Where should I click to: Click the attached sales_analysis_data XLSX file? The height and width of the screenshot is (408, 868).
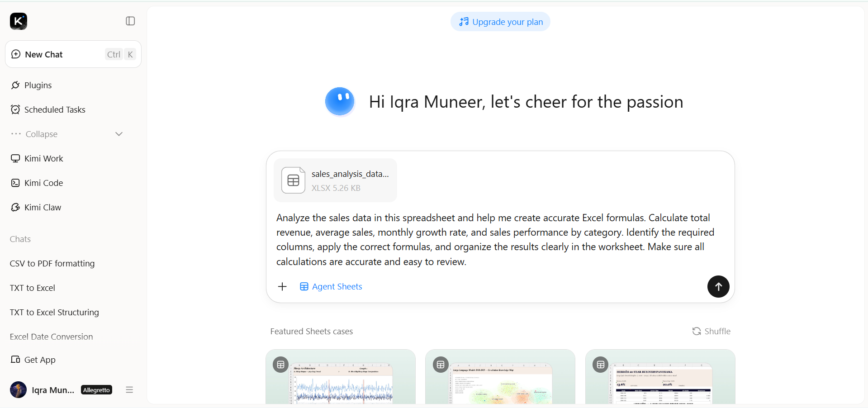[x=336, y=180]
